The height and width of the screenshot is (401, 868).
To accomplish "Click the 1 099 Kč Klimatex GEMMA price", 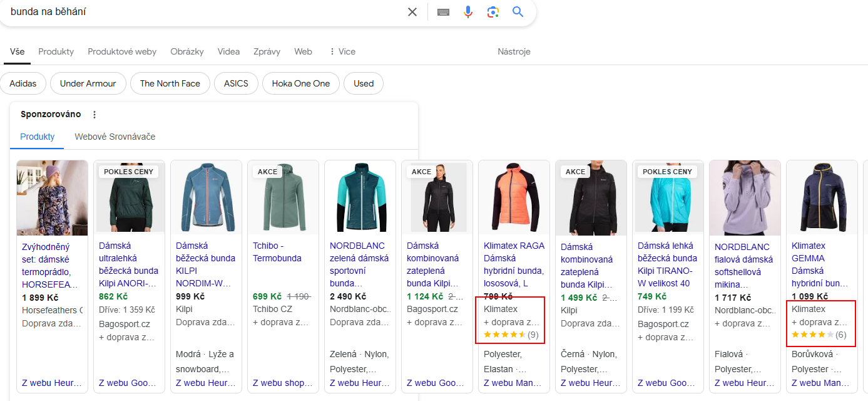I will 810,296.
